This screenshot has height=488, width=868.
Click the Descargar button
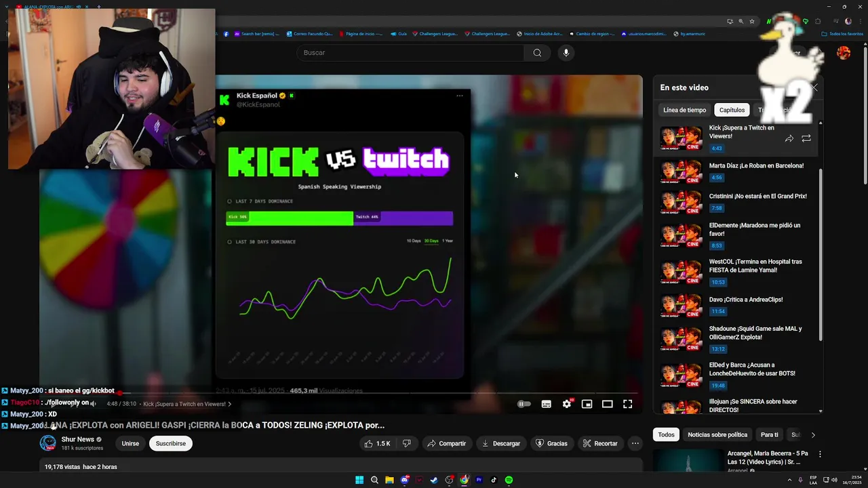pos(500,443)
